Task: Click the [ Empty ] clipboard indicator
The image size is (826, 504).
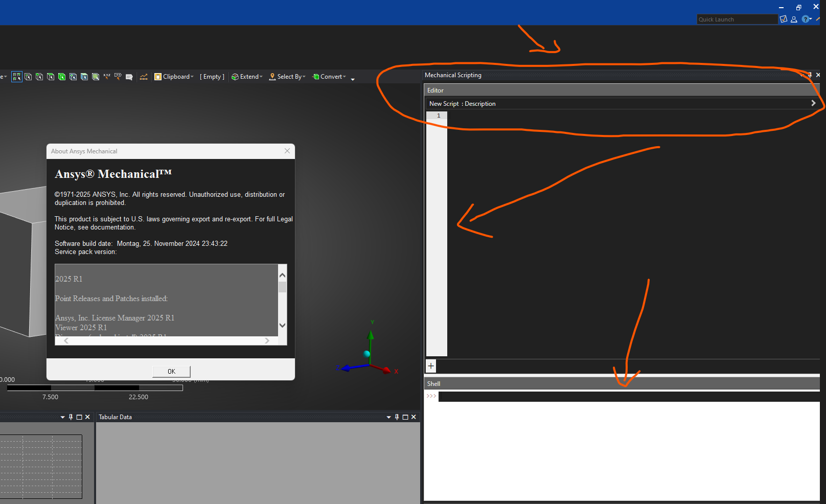Action: [212, 77]
